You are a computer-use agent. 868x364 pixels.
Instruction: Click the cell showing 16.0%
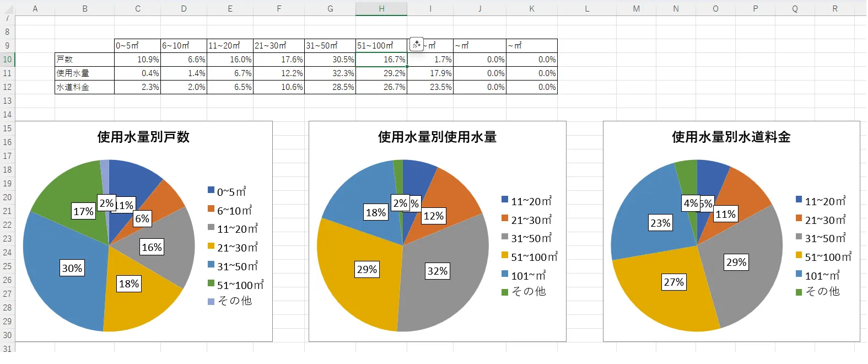pos(230,60)
